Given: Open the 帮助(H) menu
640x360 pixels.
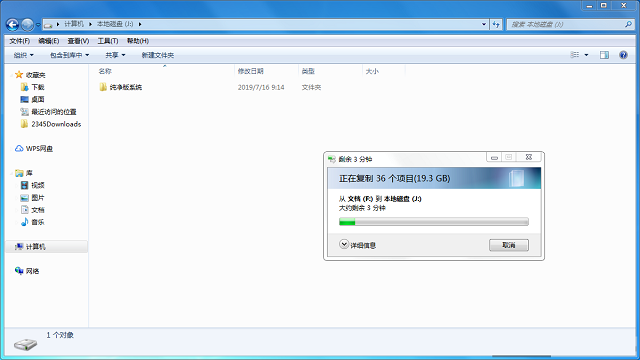Looking at the screenshot, I should pos(138,41).
